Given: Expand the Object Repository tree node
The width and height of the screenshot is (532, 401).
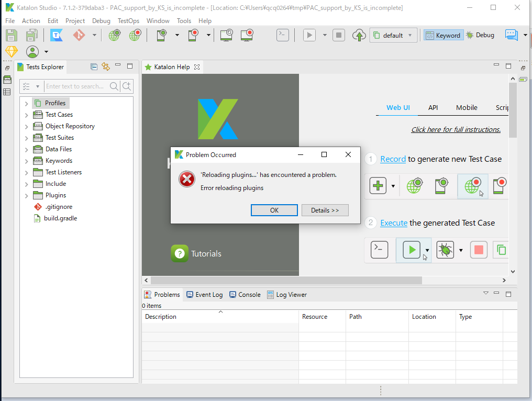Looking at the screenshot, I should [x=27, y=127].
